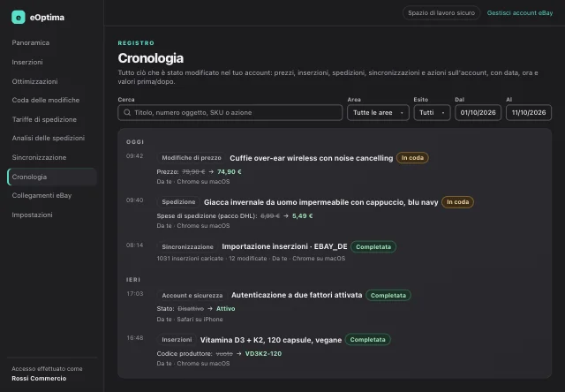Click Da te · Safari su iPhone
This screenshot has height=392, width=565.
[190, 320]
